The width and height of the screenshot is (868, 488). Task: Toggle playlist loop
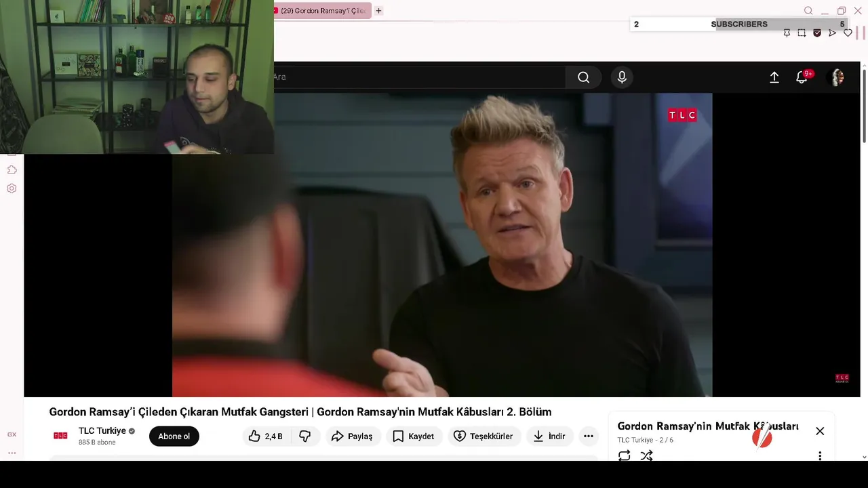(x=624, y=455)
